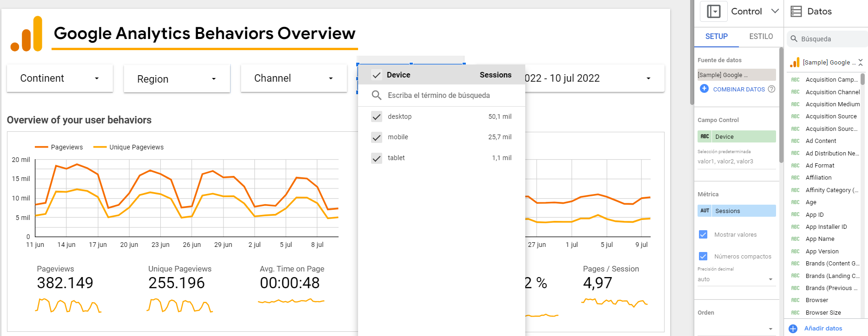Select App Installer ID field
Image resolution: width=868 pixels, height=336 pixels.
[x=826, y=227]
